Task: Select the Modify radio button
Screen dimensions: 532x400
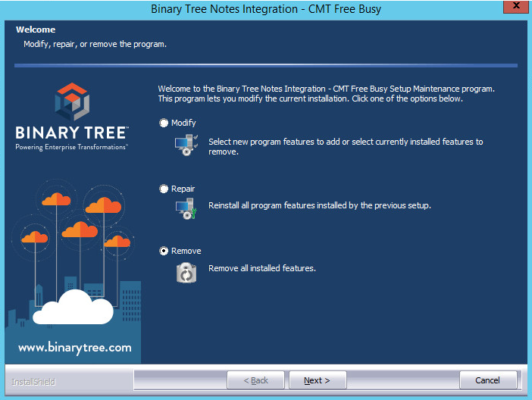Action: 164,123
